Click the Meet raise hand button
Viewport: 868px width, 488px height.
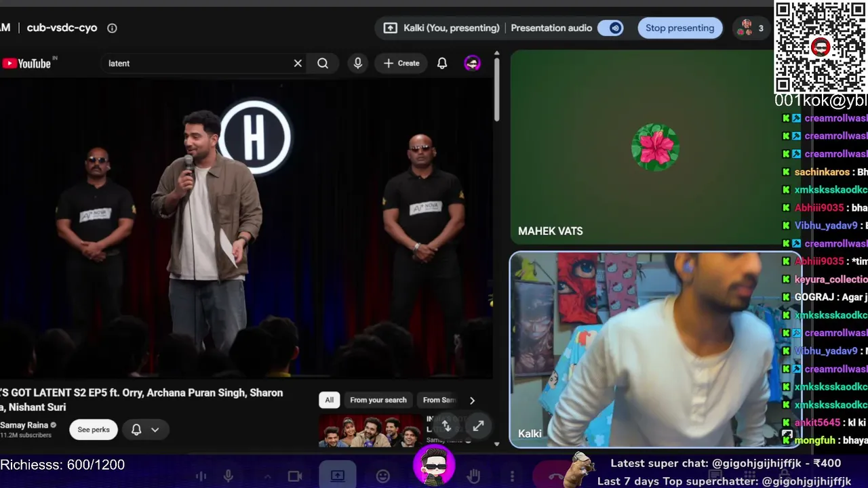tap(474, 476)
